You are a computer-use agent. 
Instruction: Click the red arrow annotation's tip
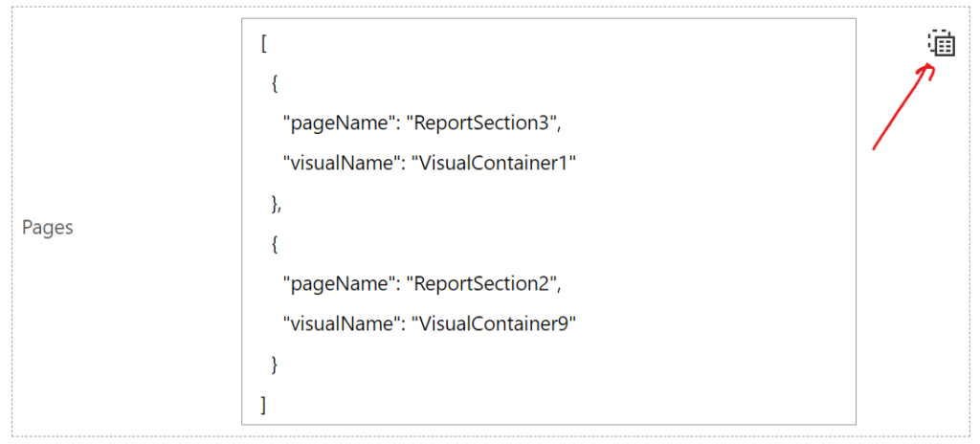point(932,66)
